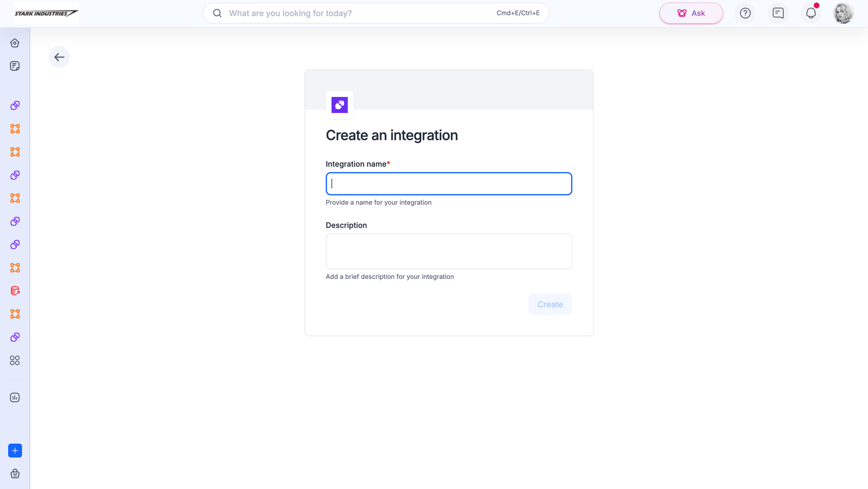Click the topmost orange workflow icon in sidebar
Viewport: 868px width, 489px height.
[x=15, y=129]
